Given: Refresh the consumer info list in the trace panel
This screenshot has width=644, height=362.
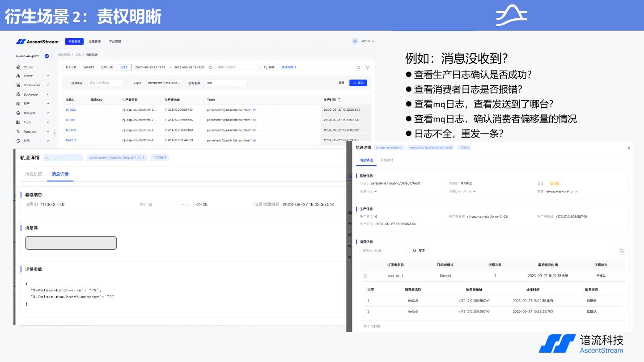Looking at the screenshot, I should click(x=622, y=251).
